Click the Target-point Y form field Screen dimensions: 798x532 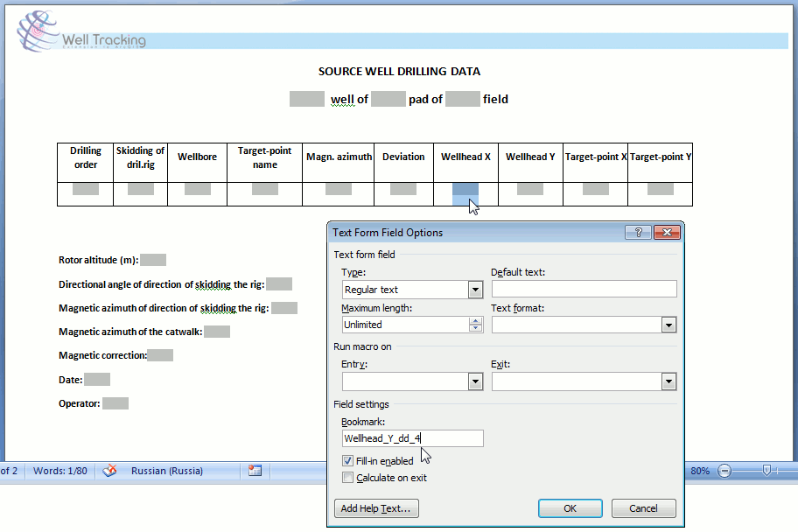(660, 189)
